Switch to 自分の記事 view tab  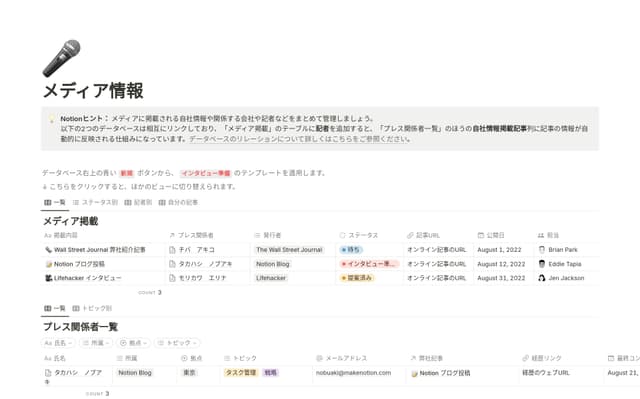tap(178, 202)
